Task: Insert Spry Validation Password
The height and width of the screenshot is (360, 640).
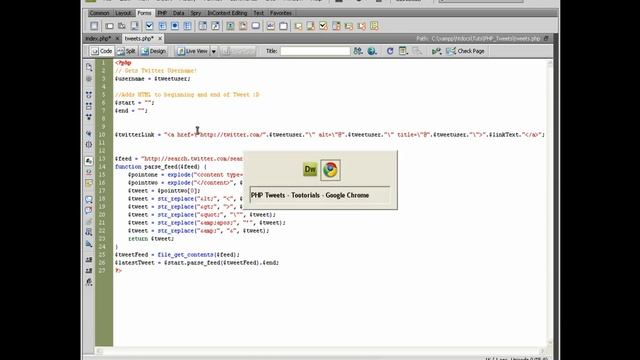Action: coord(349,26)
